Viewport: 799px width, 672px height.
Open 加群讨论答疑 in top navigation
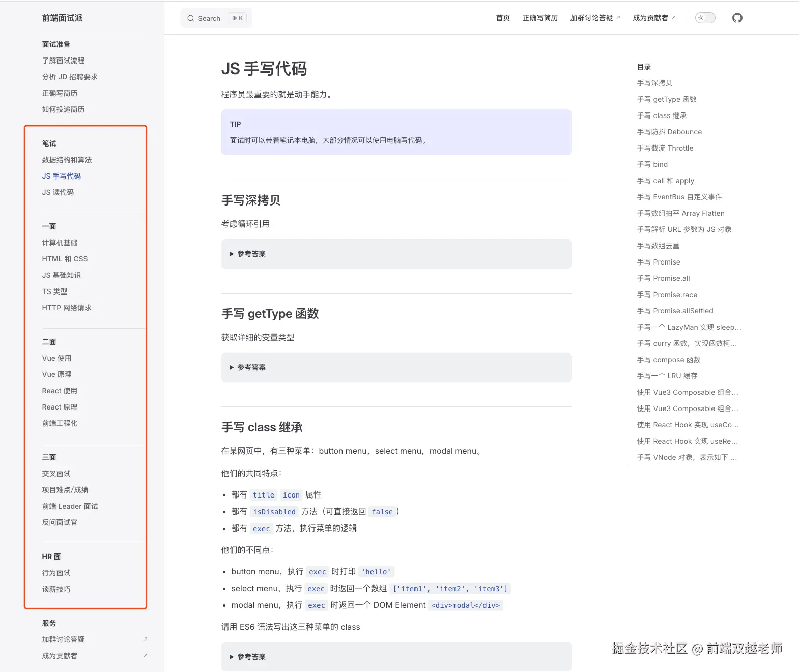coord(595,18)
